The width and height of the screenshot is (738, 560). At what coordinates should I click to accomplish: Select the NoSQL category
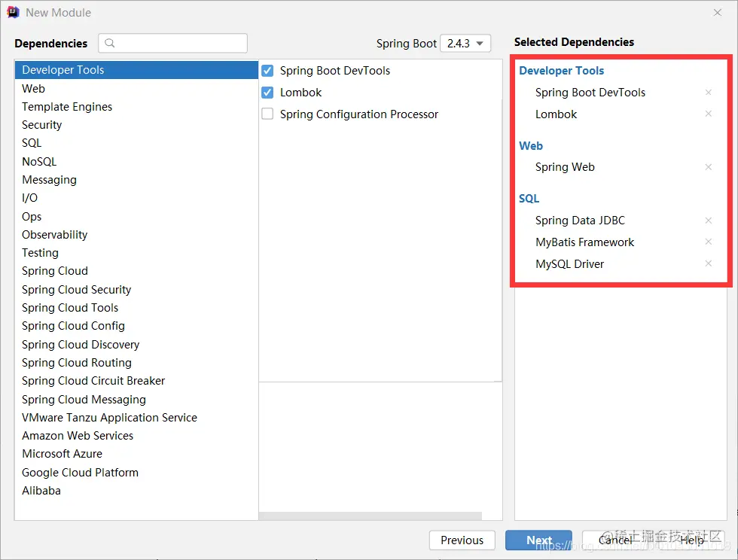click(136, 161)
